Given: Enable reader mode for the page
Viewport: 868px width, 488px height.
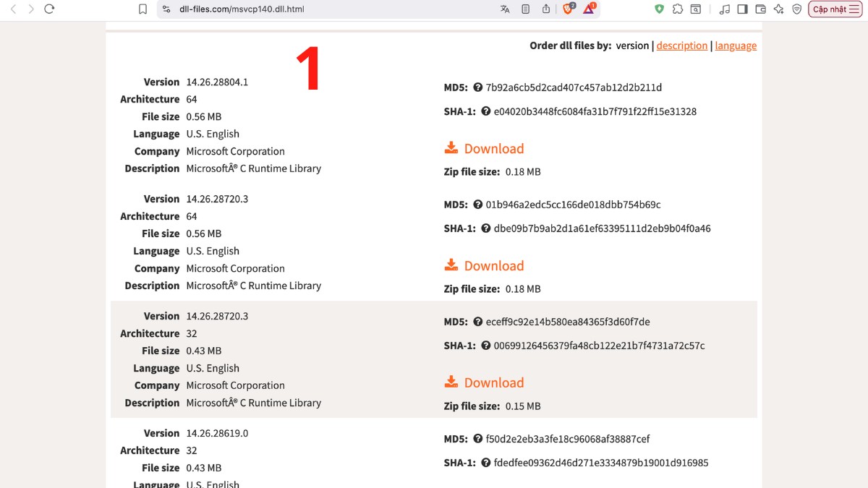Looking at the screenshot, I should [x=524, y=10].
